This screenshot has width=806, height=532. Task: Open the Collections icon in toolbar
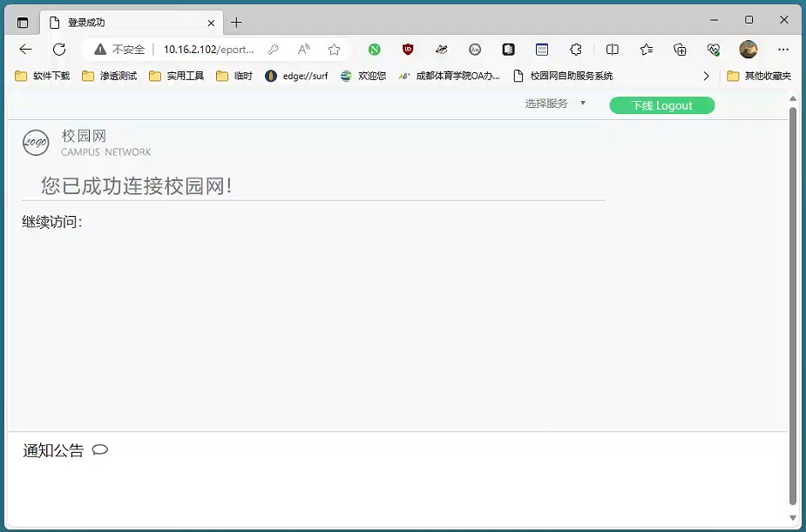coord(681,50)
